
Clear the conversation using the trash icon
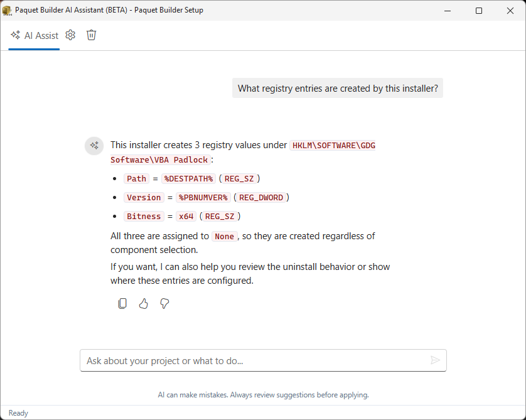coord(91,35)
